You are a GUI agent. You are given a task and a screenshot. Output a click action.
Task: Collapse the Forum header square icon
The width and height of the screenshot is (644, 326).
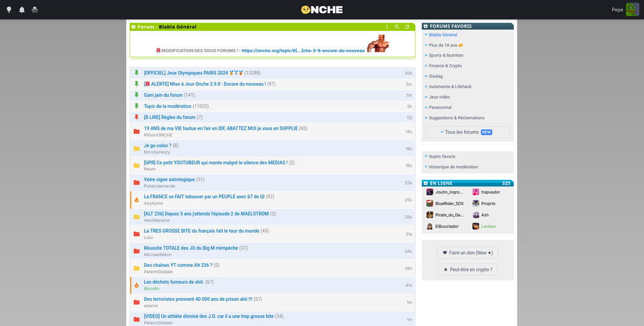(133, 26)
